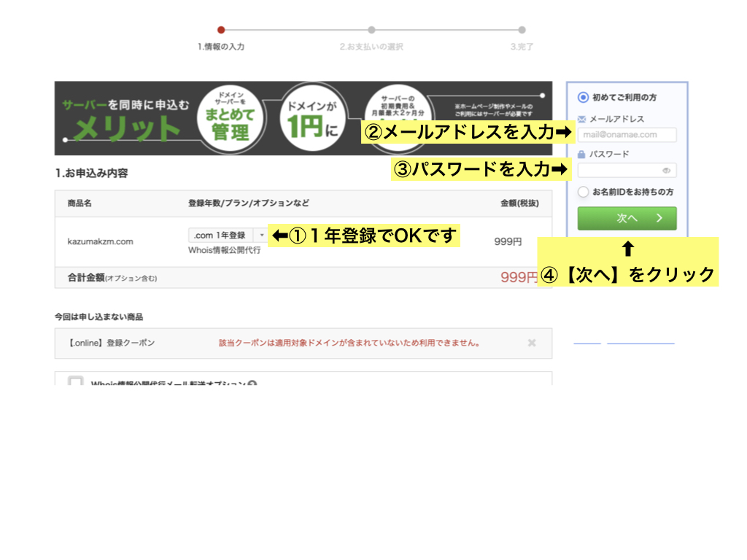Click the 金額(税抜) column header
The height and width of the screenshot is (560, 747).
point(519,203)
